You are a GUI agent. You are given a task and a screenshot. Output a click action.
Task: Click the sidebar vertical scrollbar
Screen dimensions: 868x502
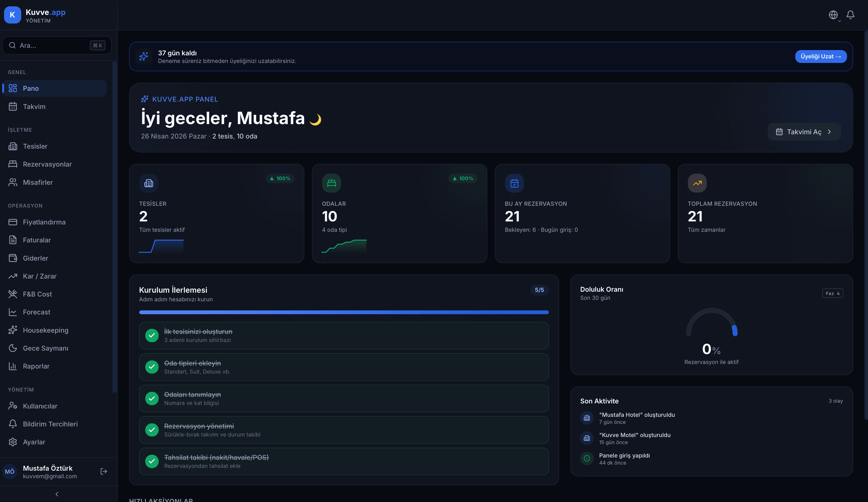(114, 227)
